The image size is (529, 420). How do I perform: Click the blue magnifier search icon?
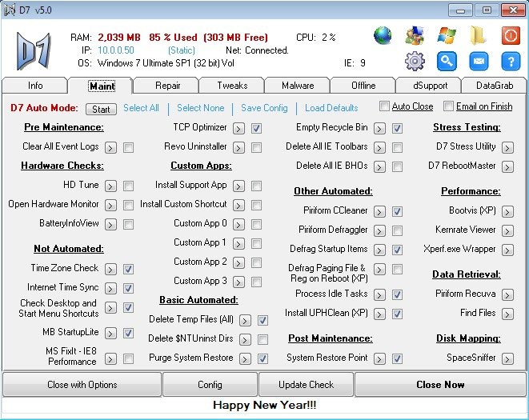(447, 61)
